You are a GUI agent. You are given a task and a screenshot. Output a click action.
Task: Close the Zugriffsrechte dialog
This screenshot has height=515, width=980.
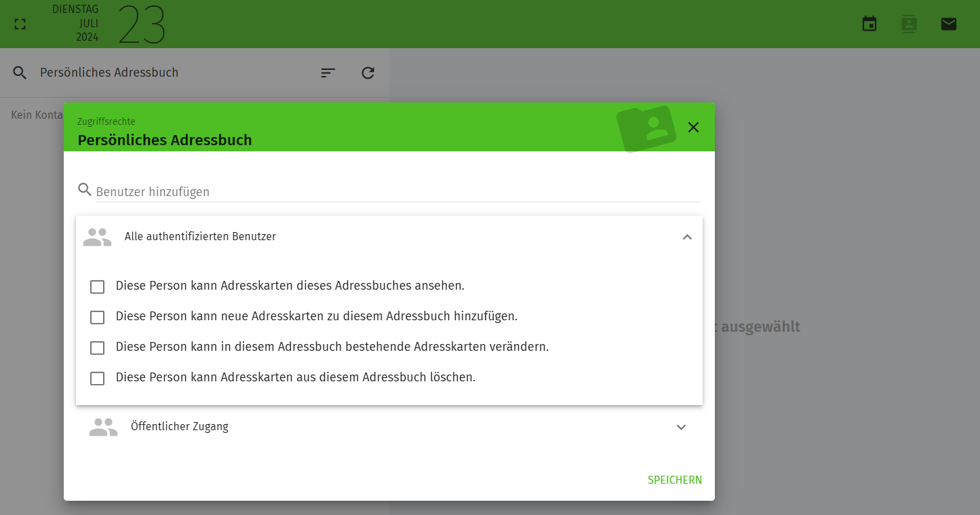click(693, 127)
